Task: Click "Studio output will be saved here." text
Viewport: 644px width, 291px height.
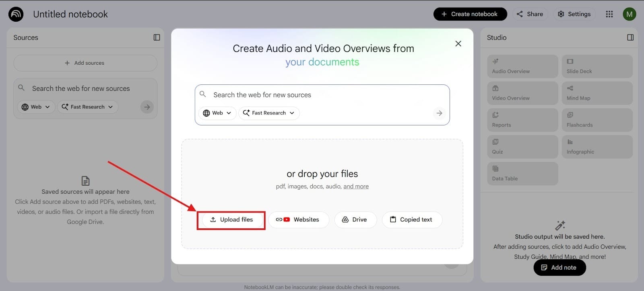Action: [560, 237]
